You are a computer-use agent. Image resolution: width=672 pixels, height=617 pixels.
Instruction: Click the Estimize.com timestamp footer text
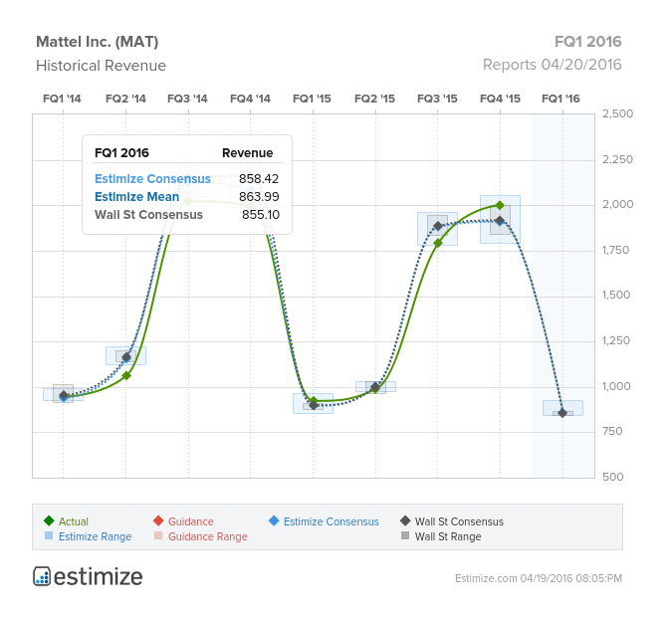pyautogui.click(x=539, y=578)
